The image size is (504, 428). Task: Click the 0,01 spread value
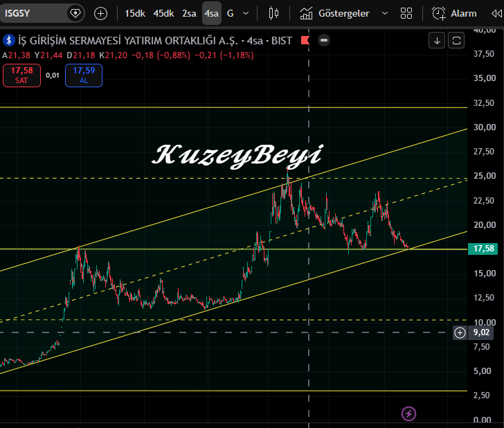tap(53, 75)
